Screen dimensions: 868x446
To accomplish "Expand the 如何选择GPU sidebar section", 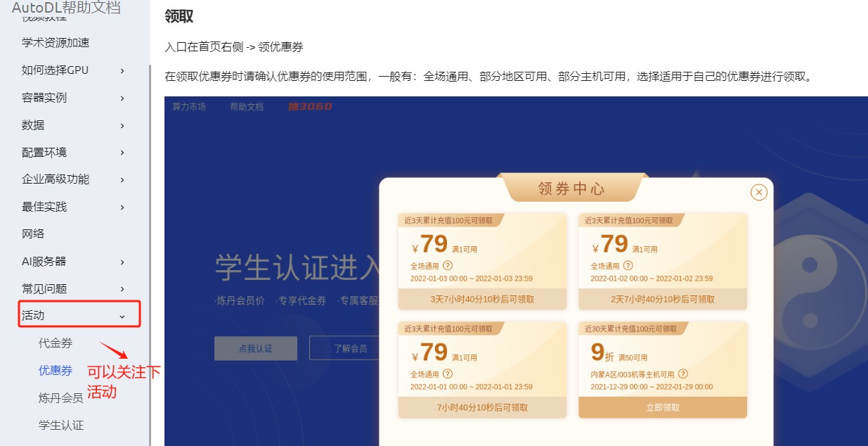I will pyautogui.click(x=122, y=70).
